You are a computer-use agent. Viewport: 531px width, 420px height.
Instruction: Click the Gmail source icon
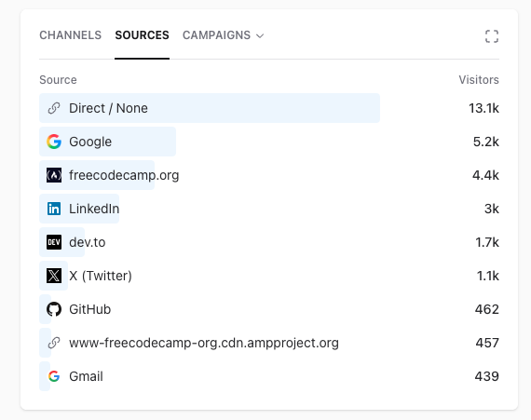coord(54,376)
